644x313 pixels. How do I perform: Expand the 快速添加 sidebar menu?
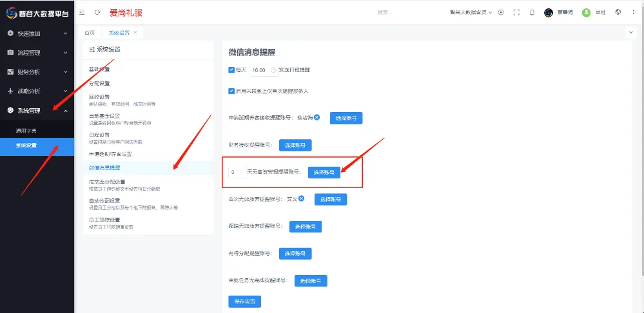click(35, 33)
